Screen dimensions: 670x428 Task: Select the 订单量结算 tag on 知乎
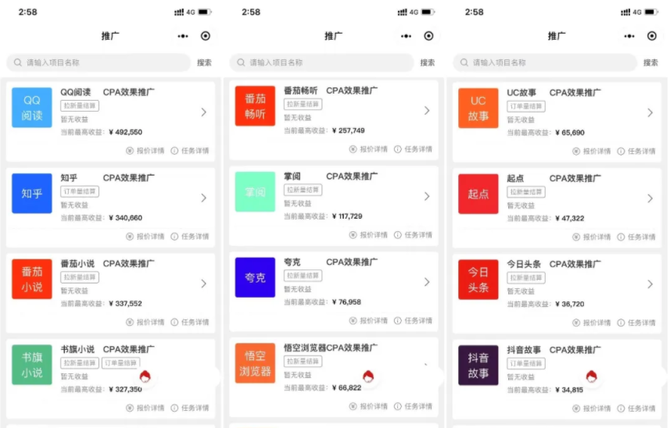point(79,191)
